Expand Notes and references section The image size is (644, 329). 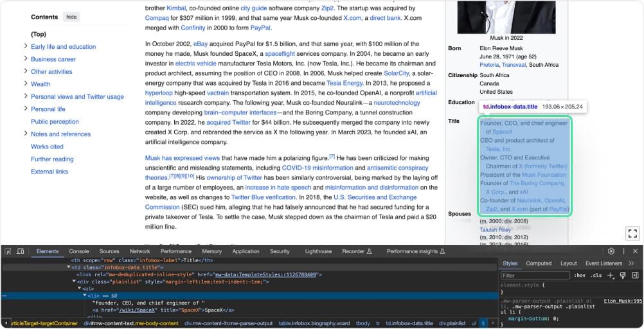tap(26, 134)
